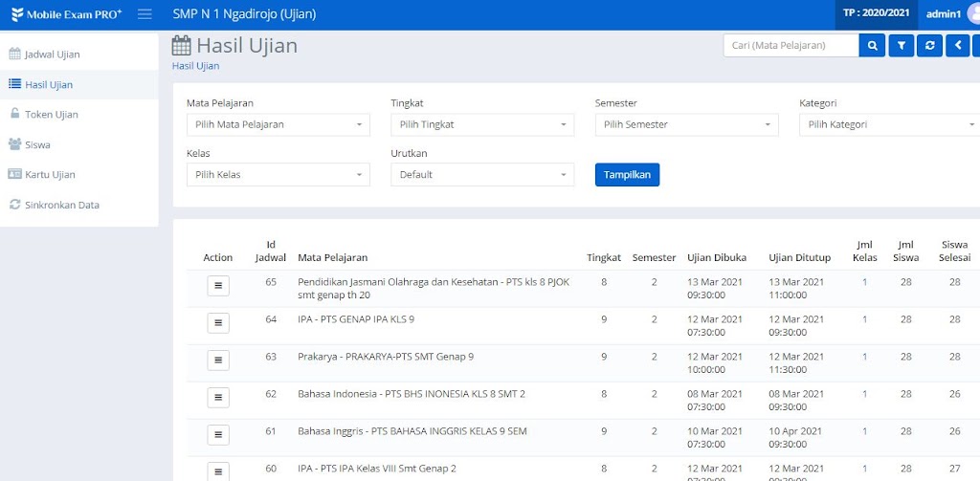Open Sinkronkan Data in sidebar
Screen dimensions: 980x481
61,205
